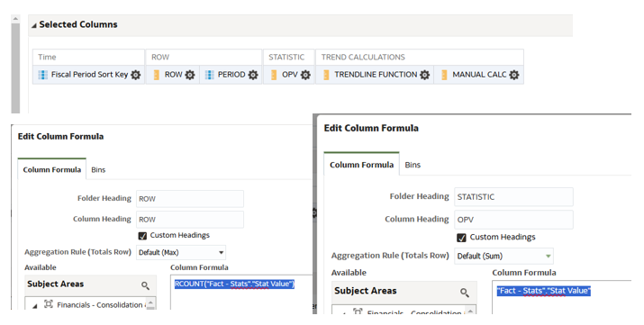Open gear options for OPV column
644x325 pixels.
(305, 75)
